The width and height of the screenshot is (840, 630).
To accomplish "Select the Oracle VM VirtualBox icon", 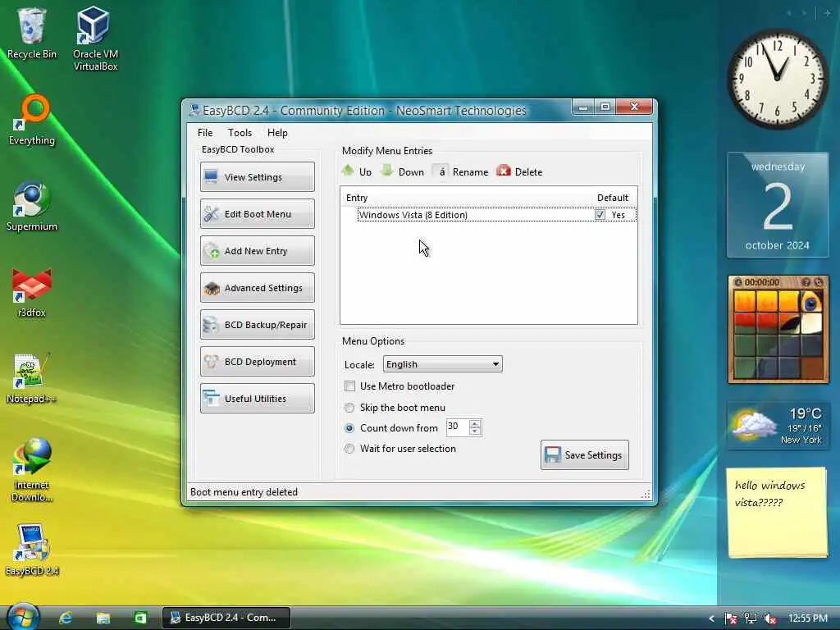I will pos(95,38).
